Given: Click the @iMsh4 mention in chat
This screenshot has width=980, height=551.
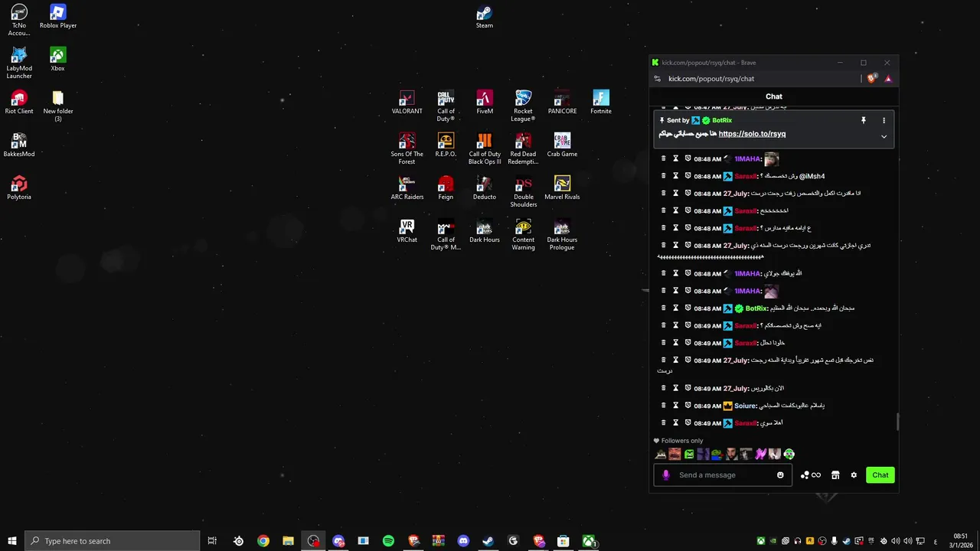Looking at the screenshot, I should click(x=812, y=176).
